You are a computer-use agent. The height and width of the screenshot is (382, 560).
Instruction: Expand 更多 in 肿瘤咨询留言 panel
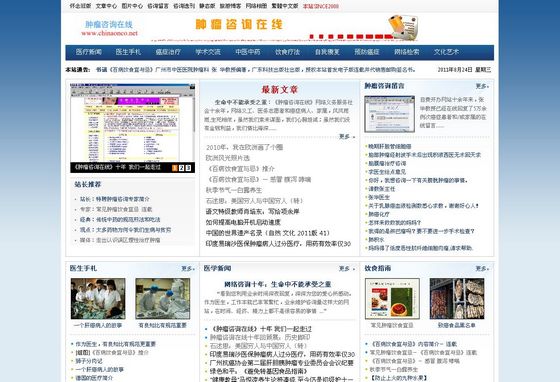tap(482, 86)
